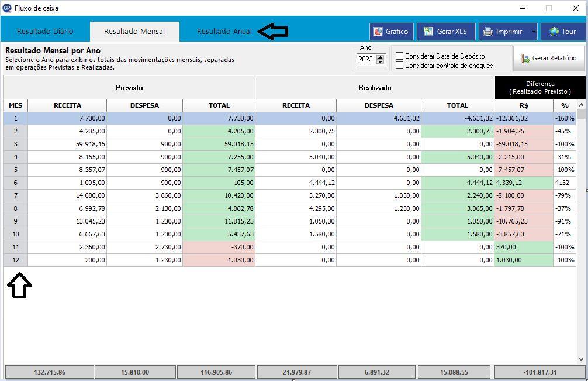
Task: Decrease the Ano value with down arrow
Action: pyautogui.click(x=381, y=61)
